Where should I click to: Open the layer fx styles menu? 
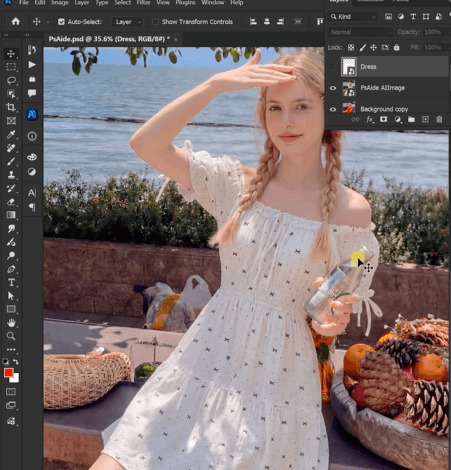[370, 119]
